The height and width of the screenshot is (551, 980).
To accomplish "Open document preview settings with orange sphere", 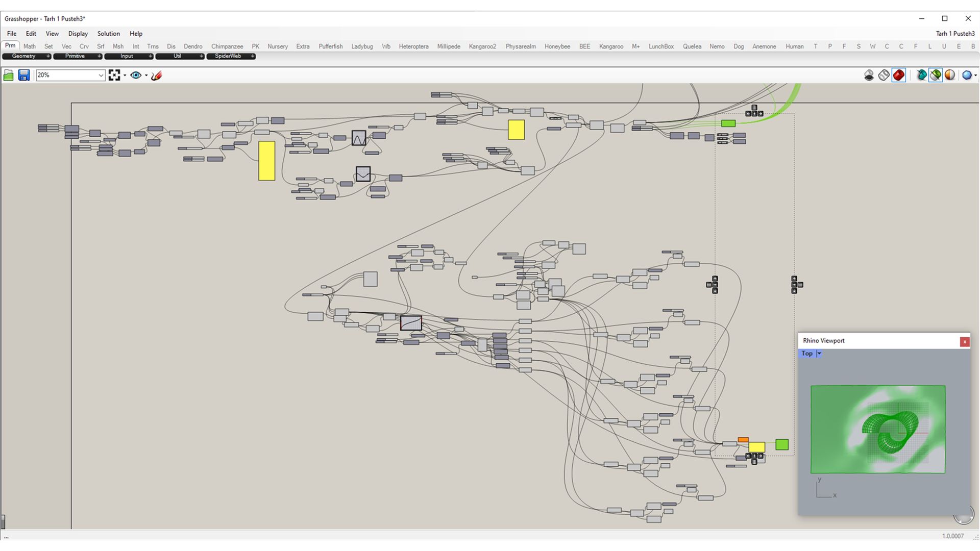I will 949,76.
